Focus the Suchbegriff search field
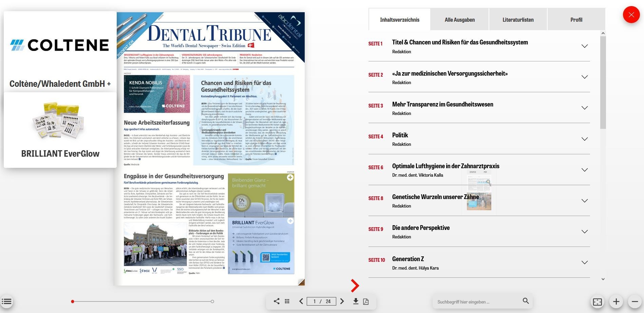This screenshot has width=644, height=313. (x=477, y=301)
